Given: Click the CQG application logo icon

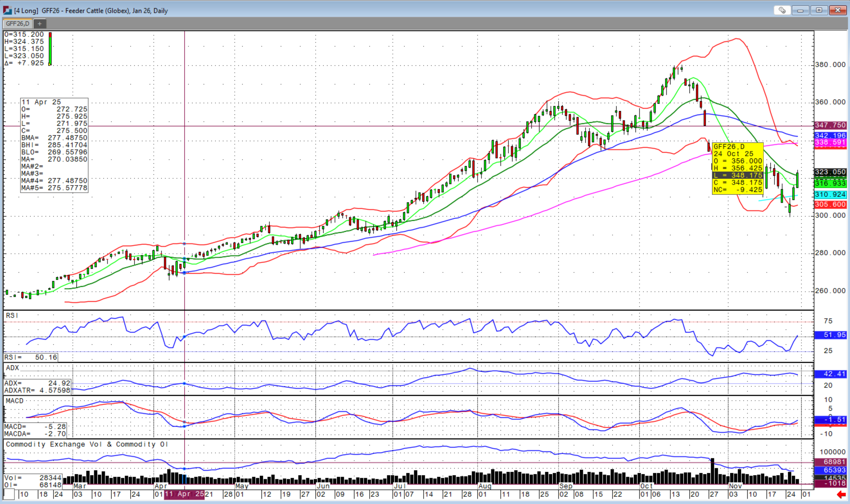Looking at the screenshot, I should click(x=7, y=11).
